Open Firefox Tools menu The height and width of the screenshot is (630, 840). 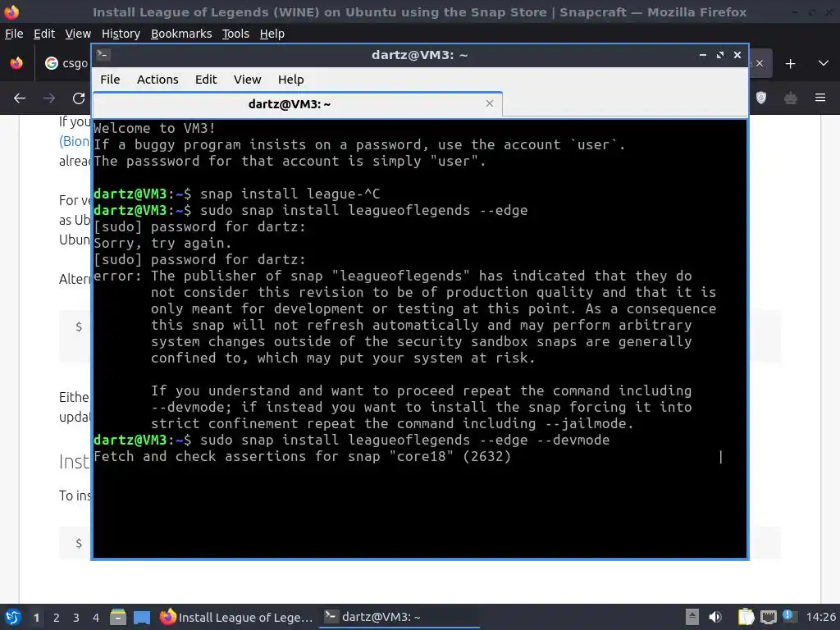tap(235, 34)
